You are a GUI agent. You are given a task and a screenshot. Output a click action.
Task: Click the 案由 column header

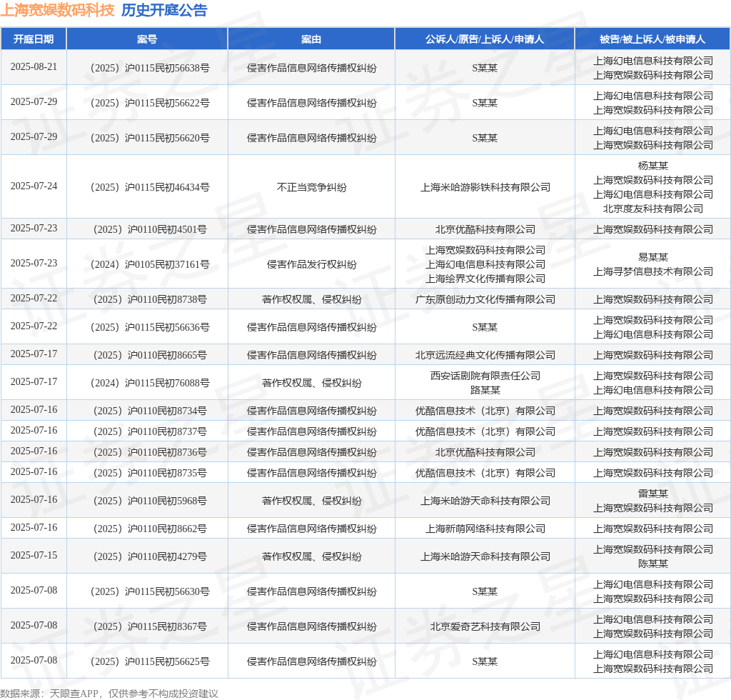tap(311, 39)
